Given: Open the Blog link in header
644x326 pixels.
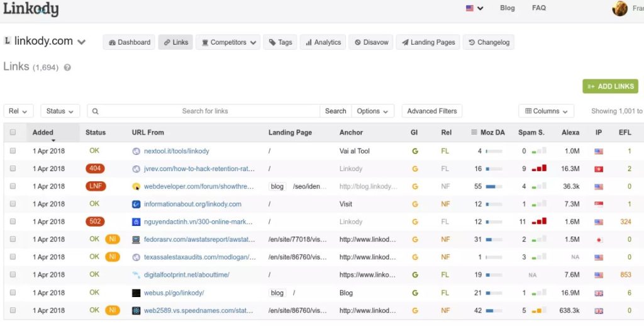Looking at the screenshot, I should pyautogui.click(x=508, y=8).
